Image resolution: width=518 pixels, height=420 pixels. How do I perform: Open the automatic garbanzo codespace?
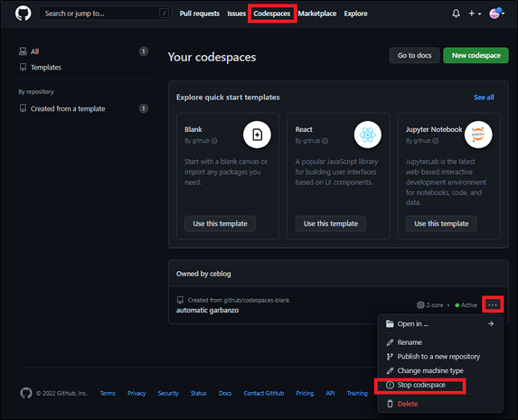pyautogui.click(x=207, y=310)
